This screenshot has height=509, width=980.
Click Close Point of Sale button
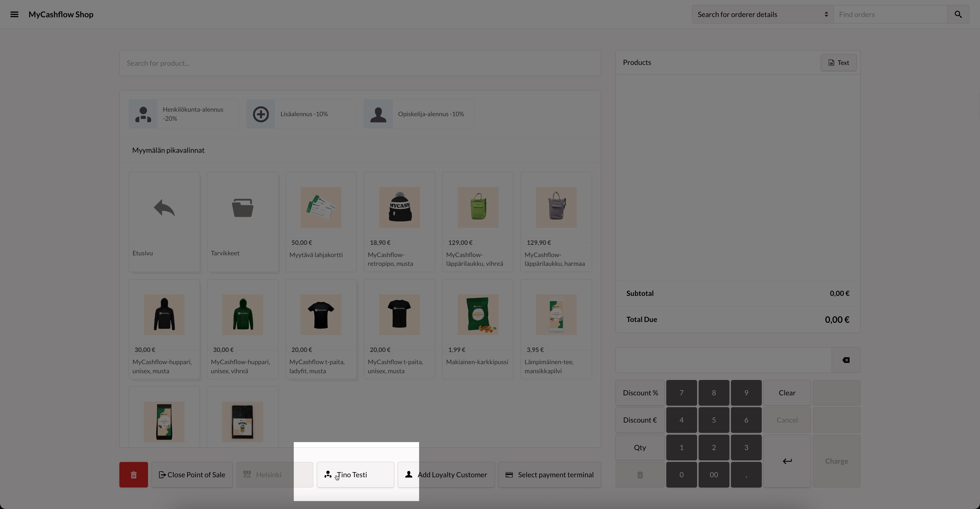[192, 475]
